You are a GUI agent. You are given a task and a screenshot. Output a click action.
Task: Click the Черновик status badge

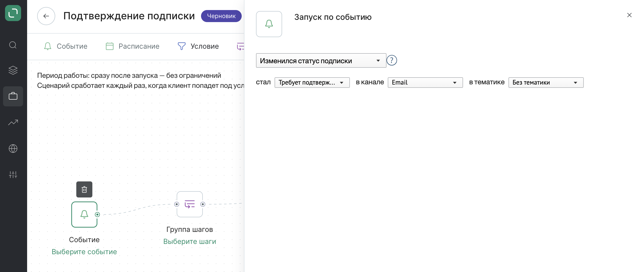pos(221,16)
